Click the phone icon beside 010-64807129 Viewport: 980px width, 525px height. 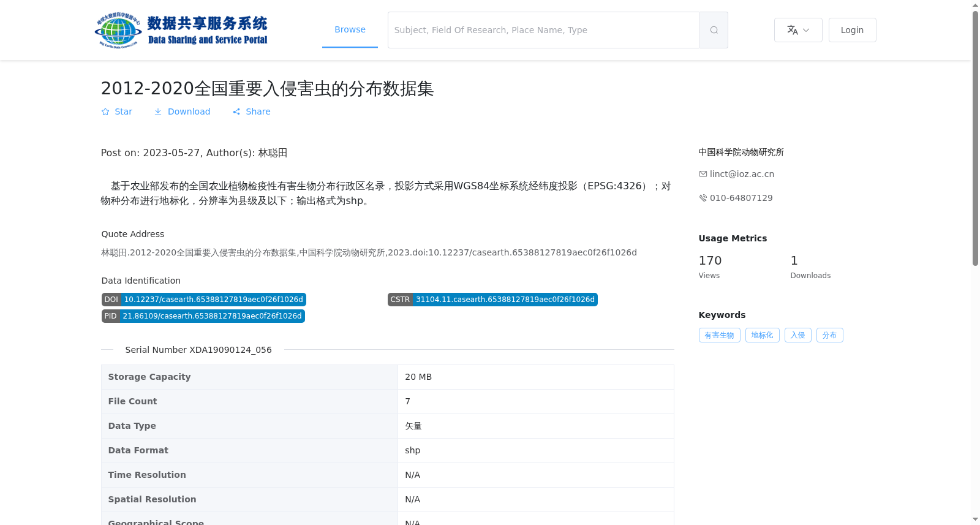[x=703, y=198]
